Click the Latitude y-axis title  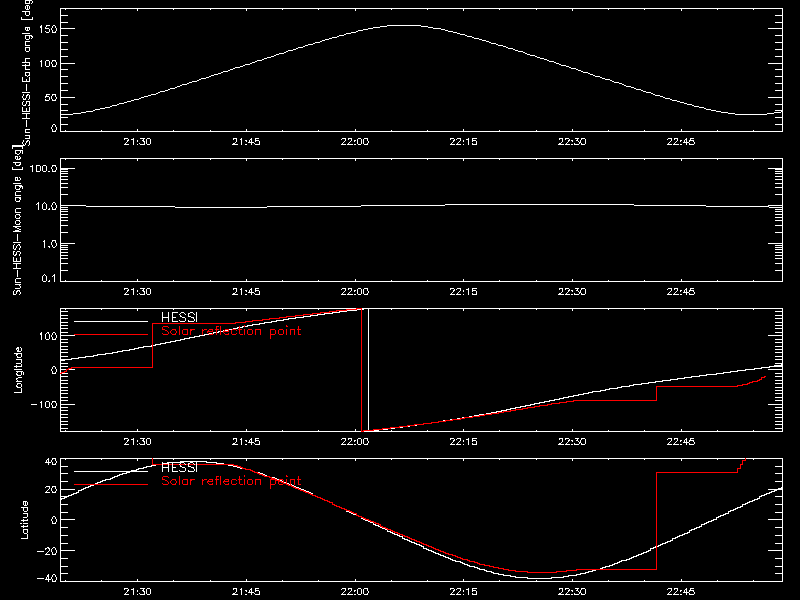pos(24,520)
